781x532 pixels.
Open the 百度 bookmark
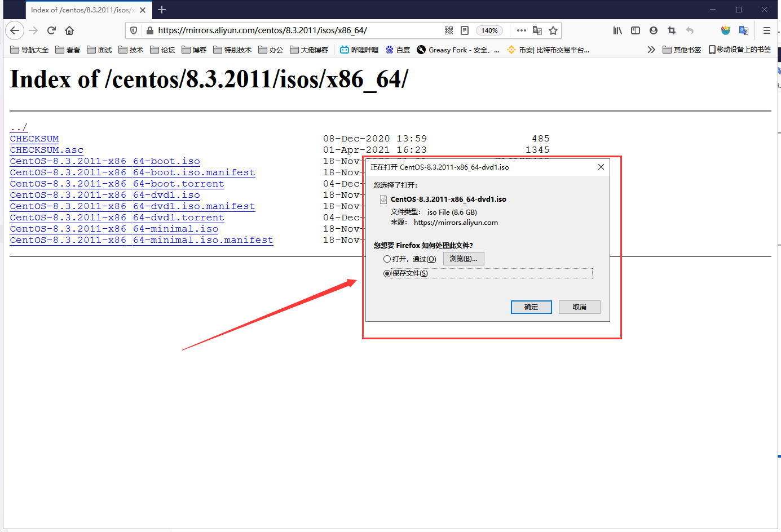click(398, 50)
